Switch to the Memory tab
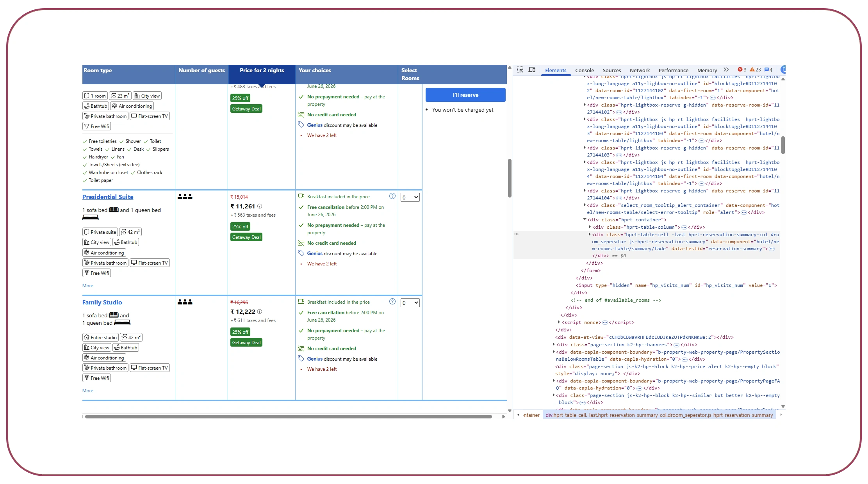This screenshot has width=868, height=484. (x=707, y=70)
